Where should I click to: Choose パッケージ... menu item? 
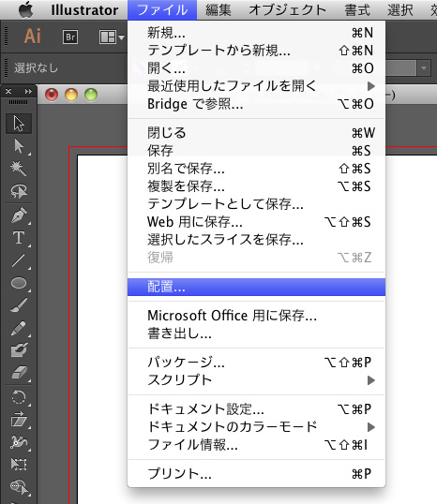coord(256,363)
